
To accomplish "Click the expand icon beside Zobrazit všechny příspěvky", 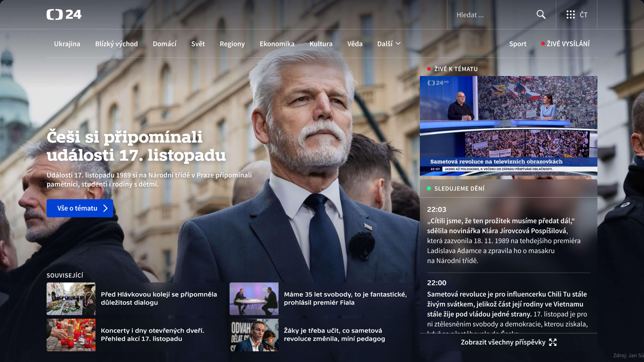I will [x=553, y=342].
